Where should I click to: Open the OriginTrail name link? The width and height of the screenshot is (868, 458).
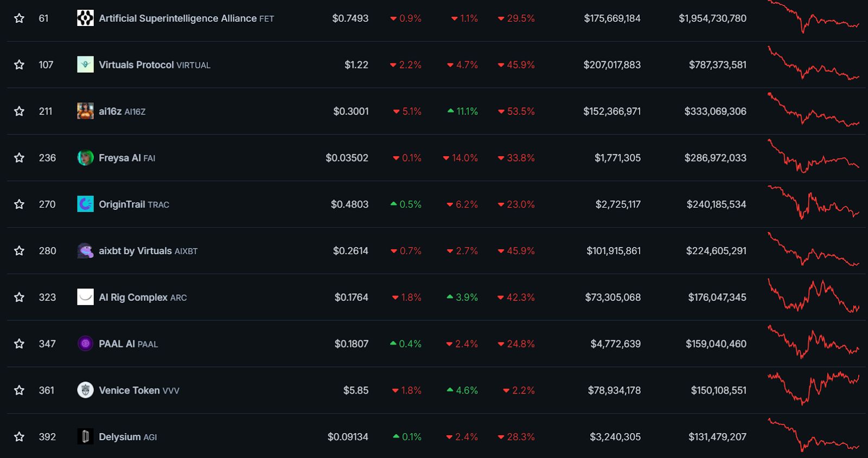pos(134,204)
